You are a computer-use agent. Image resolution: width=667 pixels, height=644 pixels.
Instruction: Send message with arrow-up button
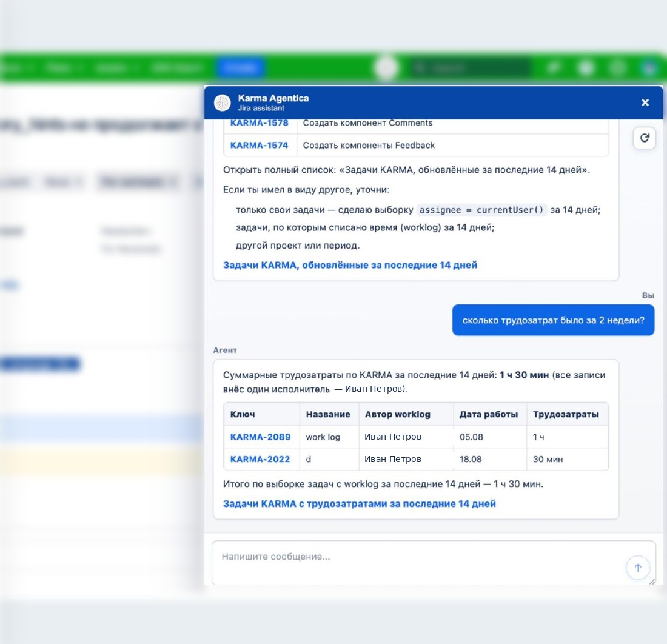638,568
